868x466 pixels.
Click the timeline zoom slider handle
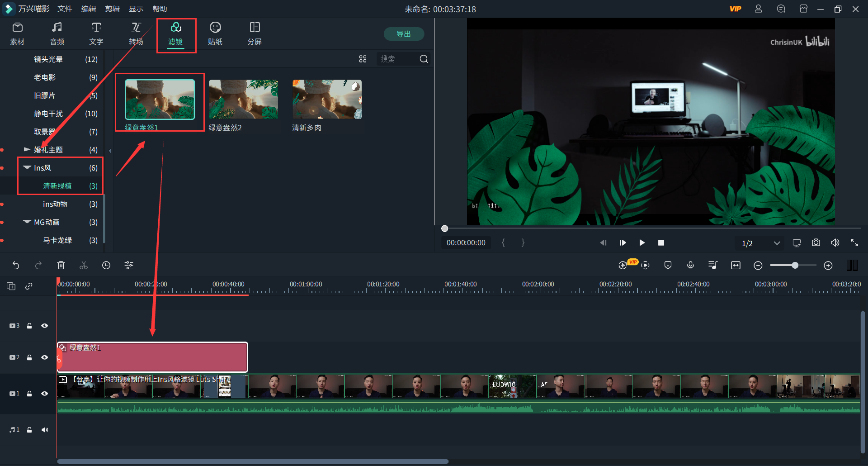click(x=795, y=266)
